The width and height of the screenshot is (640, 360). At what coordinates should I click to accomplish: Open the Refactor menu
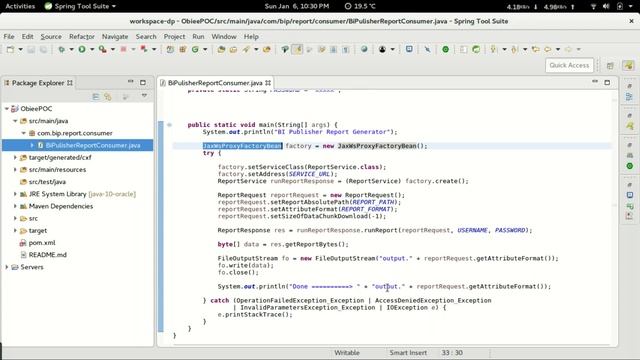tap(82, 36)
